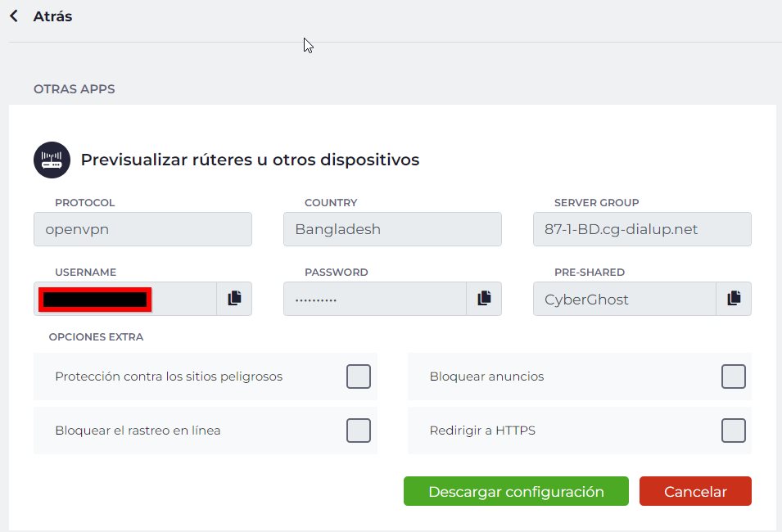Click the Previsualizar rúteres u otros dispositivos title

(250, 160)
